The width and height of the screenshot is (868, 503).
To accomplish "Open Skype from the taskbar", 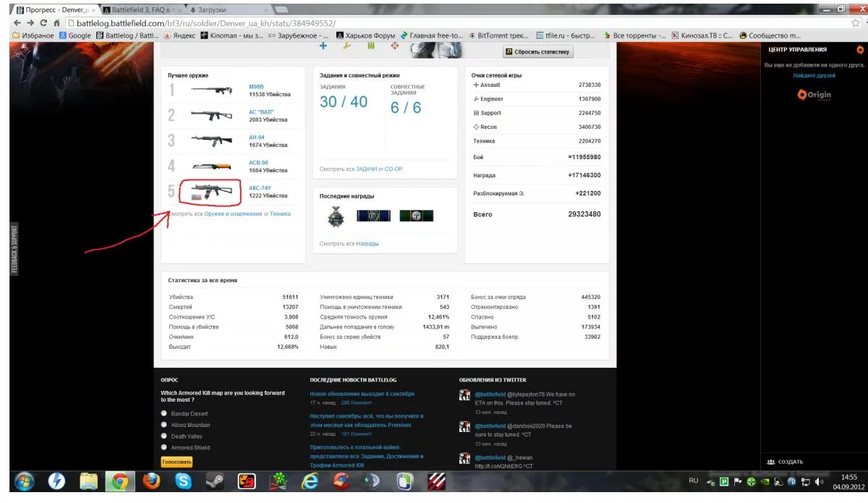I will [183, 481].
